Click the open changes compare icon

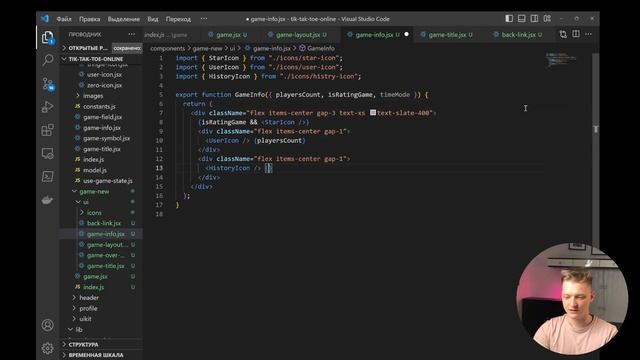pos(563,34)
